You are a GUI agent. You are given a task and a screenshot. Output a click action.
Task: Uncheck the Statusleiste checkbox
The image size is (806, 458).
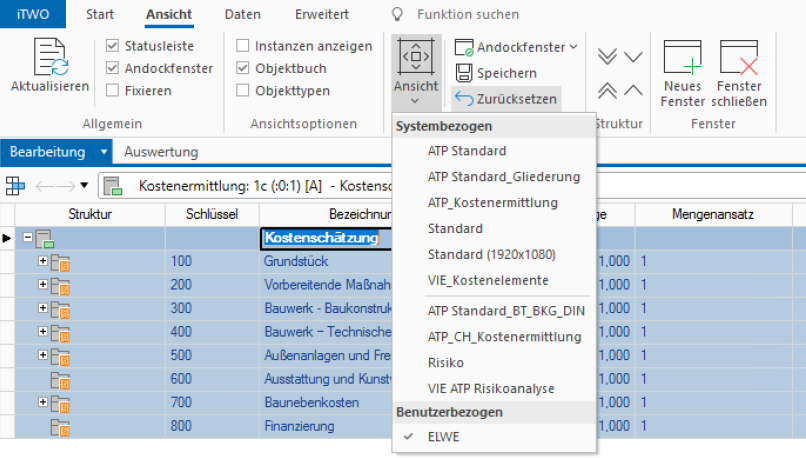click(x=113, y=46)
